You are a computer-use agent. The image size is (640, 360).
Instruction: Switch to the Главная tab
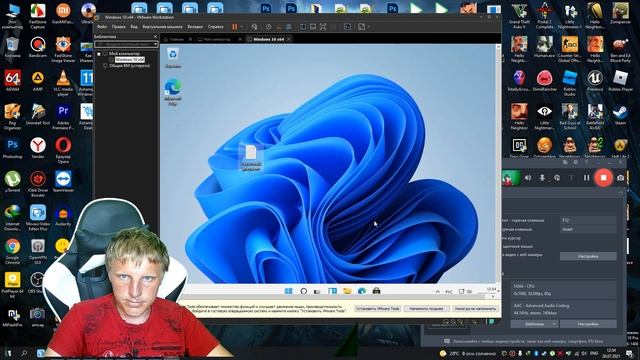coord(177,40)
